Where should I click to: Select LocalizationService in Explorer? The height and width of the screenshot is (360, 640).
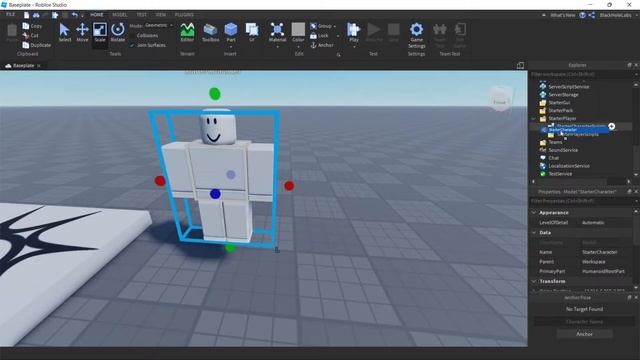click(x=569, y=166)
